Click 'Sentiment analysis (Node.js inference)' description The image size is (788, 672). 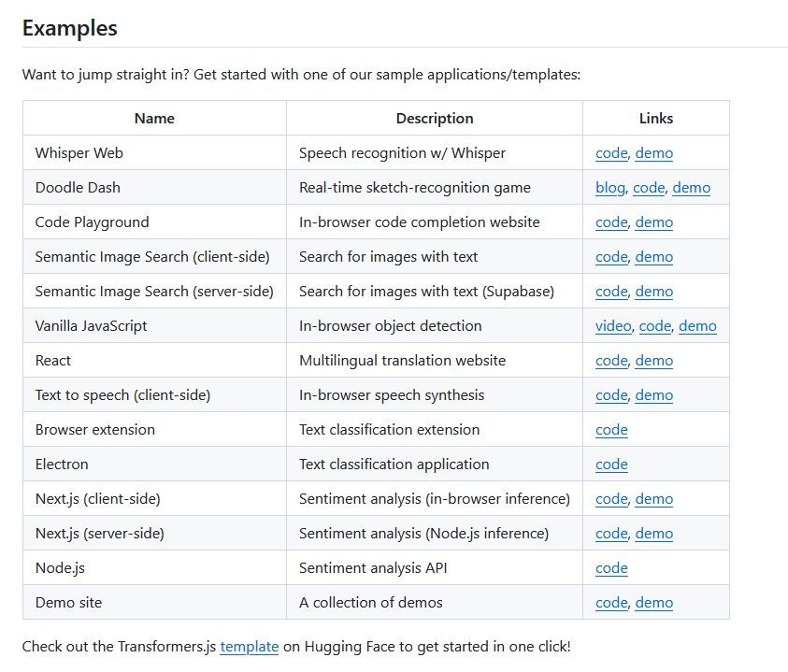pyautogui.click(x=423, y=534)
